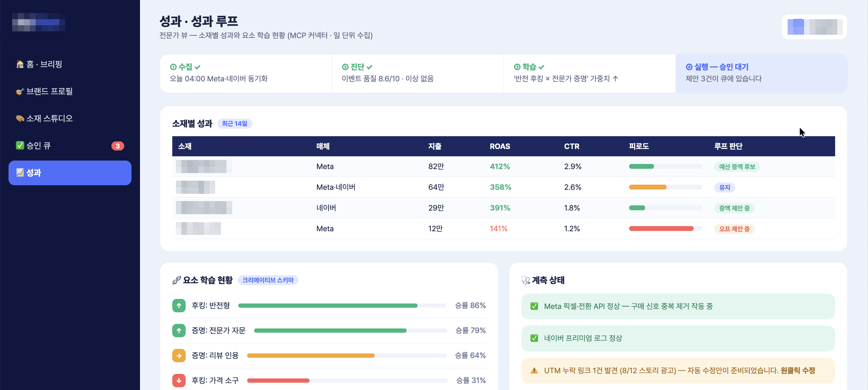The height and width of the screenshot is (390, 868).
Task: Open 브랜드 프로필 menu item
Action: (70, 91)
